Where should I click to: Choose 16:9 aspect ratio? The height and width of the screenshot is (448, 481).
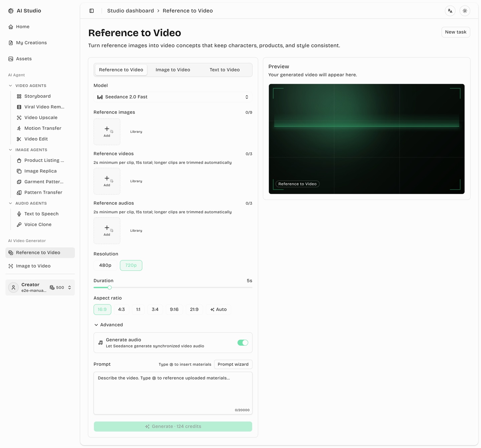tap(102, 310)
